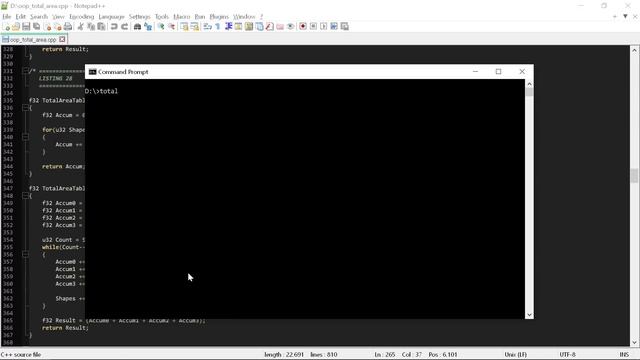Print the document using printer icon

(68, 27)
